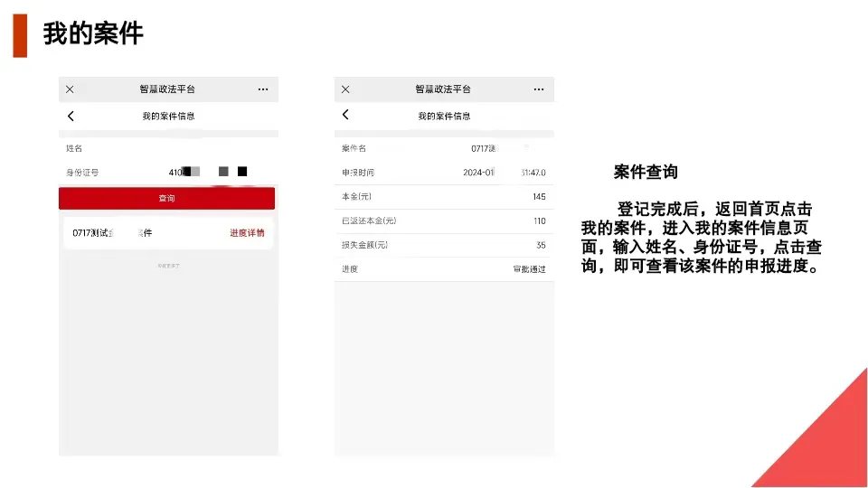The image size is (868, 488).
Task: Click the right phone's 我的案件信息 header title
Action: point(444,116)
